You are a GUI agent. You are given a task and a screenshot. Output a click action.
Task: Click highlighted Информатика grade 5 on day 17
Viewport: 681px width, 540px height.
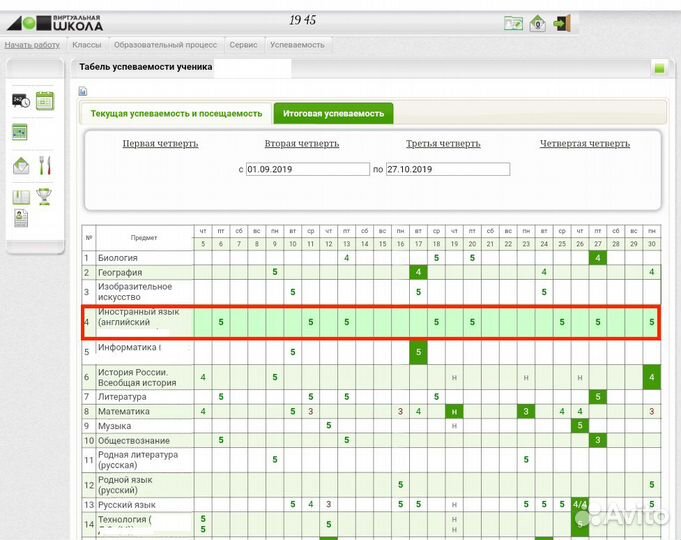pos(418,352)
